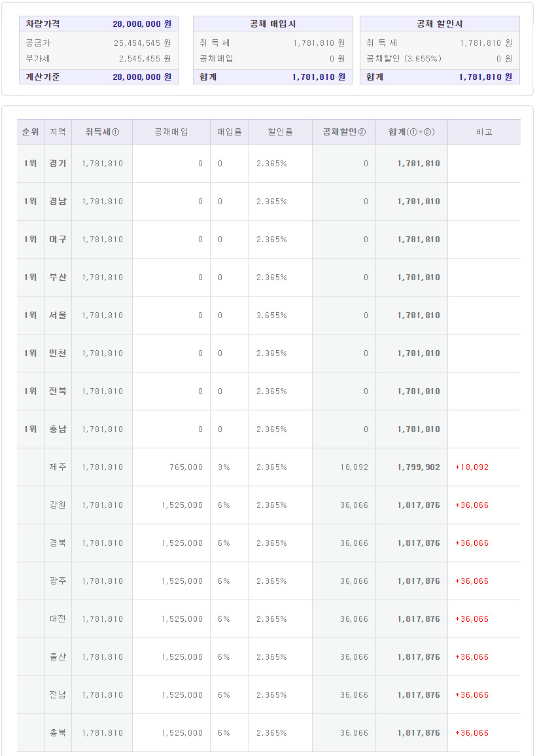
Task: Select the 울산 region cell
Action: pyautogui.click(x=58, y=657)
